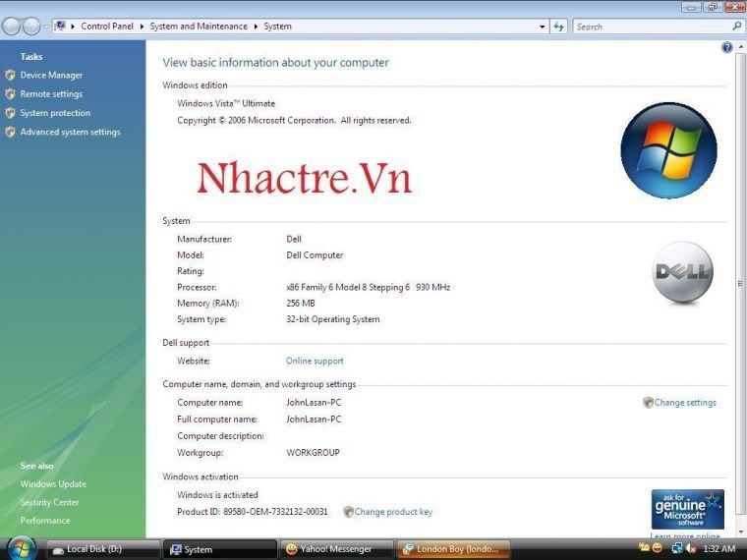747x560 pixels.
Task: Click the Yahoo Messenger smiley tray icon
Action: pos(657,548)
